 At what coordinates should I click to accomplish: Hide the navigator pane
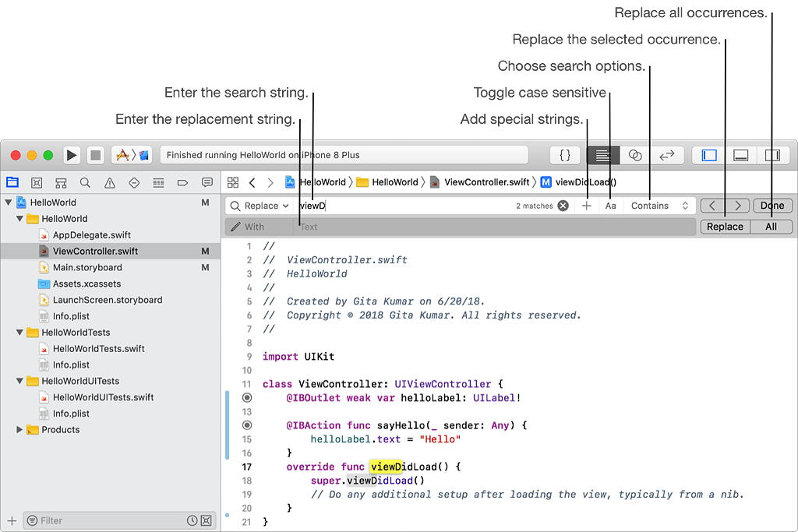click(709, 155)
